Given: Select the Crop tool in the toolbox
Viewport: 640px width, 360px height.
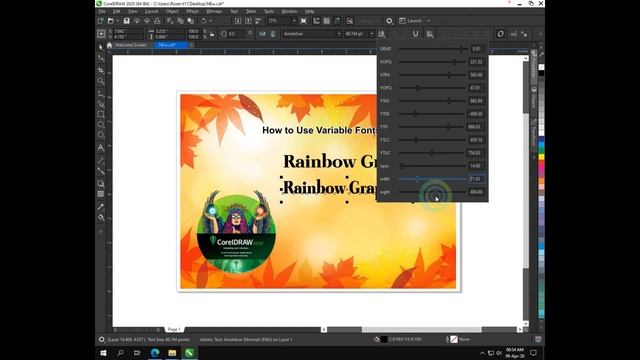Looking at the screenshot, I should click(101, 70).
